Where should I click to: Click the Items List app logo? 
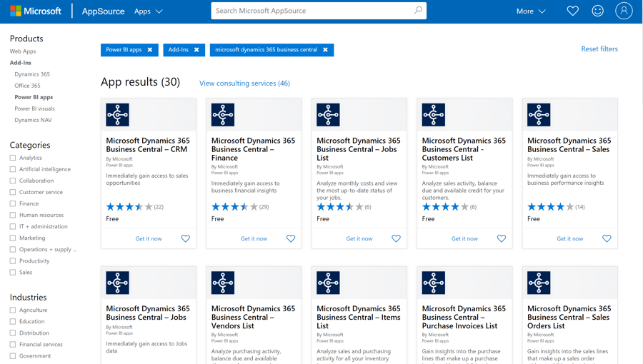[x=328, y=283]
